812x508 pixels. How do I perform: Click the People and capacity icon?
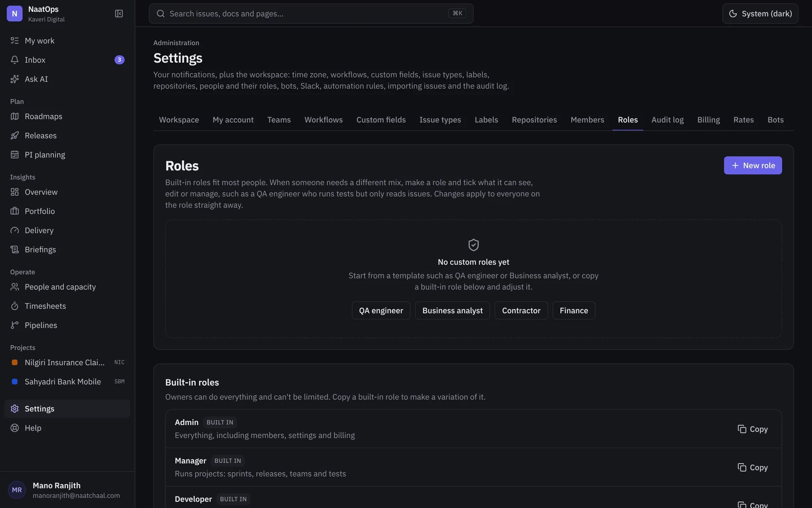[x=15, y=287]
